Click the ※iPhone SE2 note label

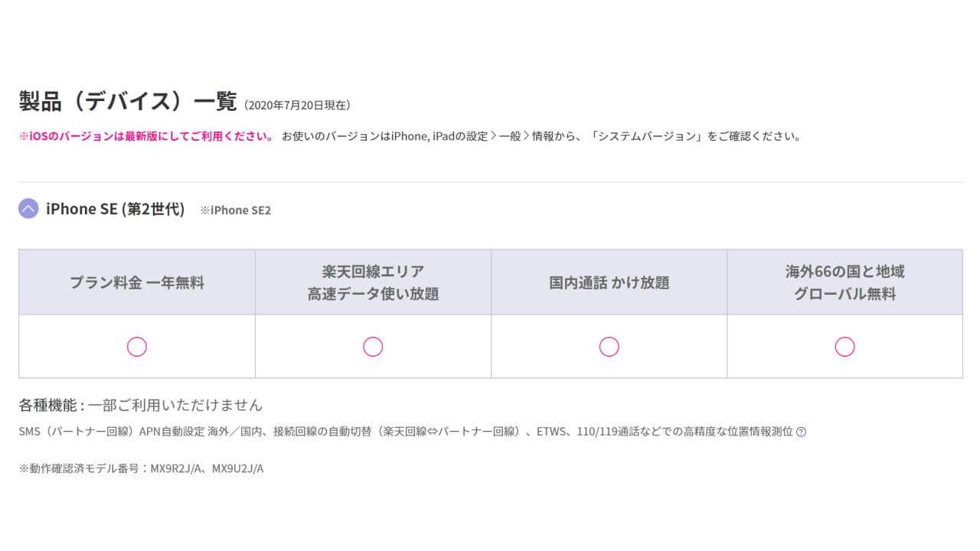(x=235, y=210)
